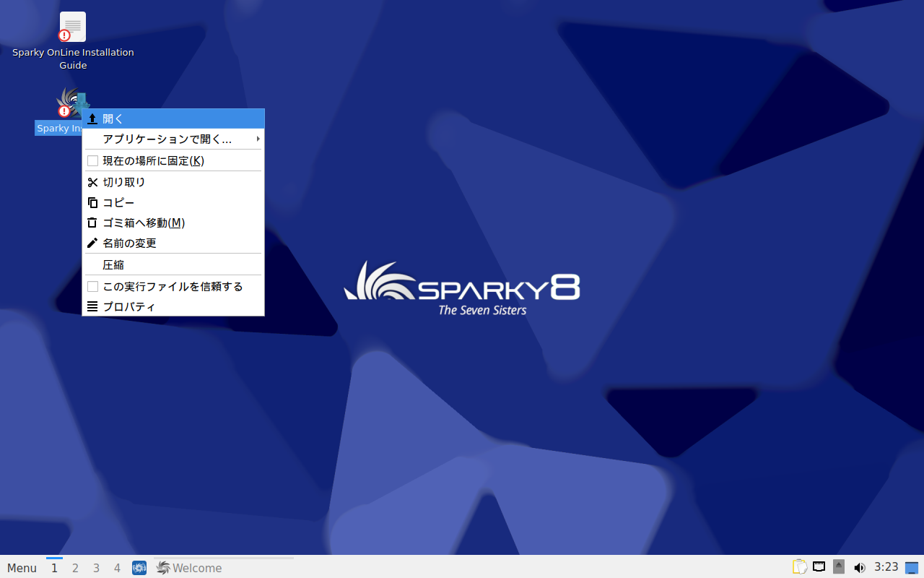Select the Sparky OnLine Installation Guide desktop icon
Image resolution: width=924 pixels, height=578 pixels.
(x=73, y=40)
